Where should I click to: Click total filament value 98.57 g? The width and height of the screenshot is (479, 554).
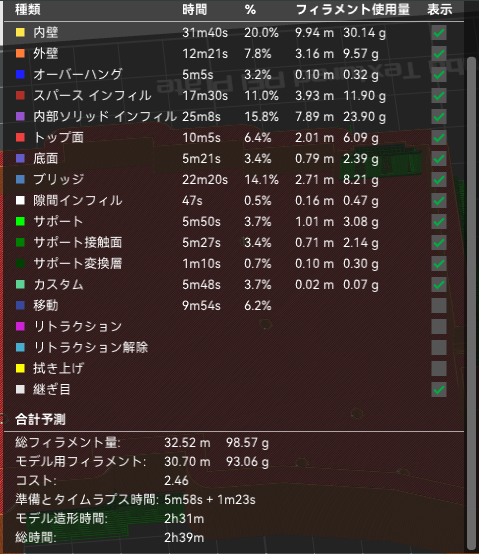point(247,442)
